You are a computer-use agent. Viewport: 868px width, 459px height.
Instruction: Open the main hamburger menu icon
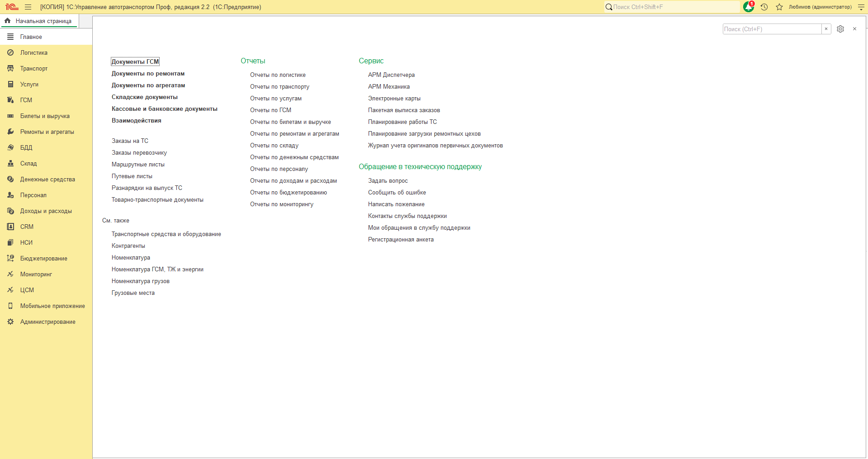pos(28,7)
